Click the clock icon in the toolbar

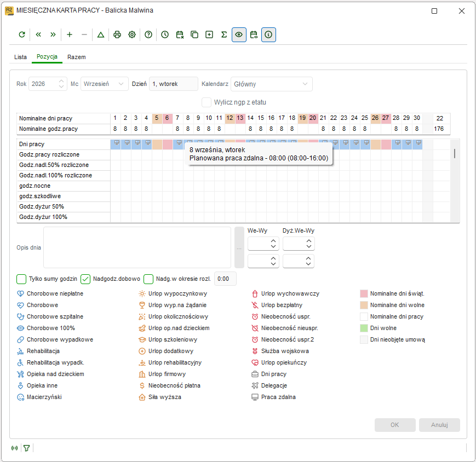coord(165,34)
